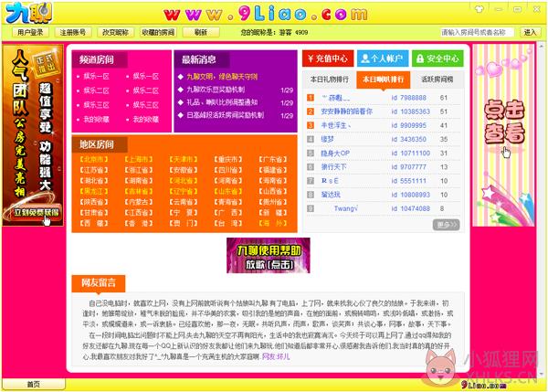Click the number 3 rank badge

pos(311,125)
